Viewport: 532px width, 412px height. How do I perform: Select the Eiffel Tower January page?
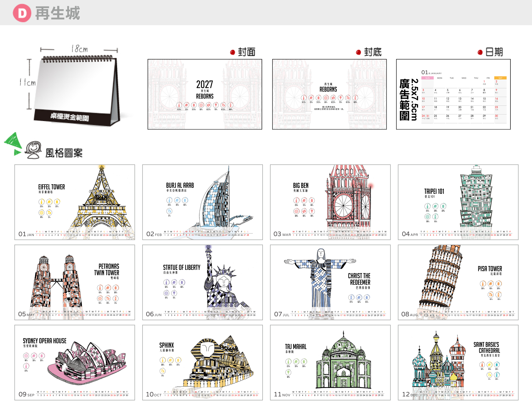point(75,202)
